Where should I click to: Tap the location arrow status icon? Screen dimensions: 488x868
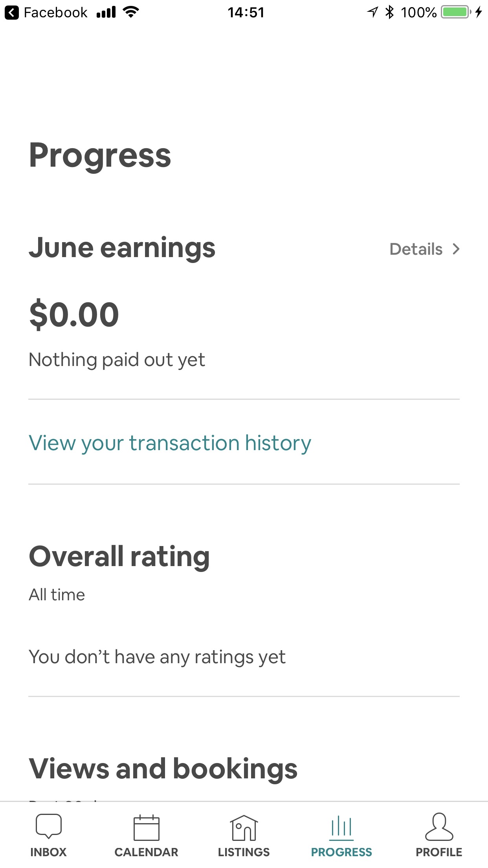pyautogui.click(x=372, y=13)
